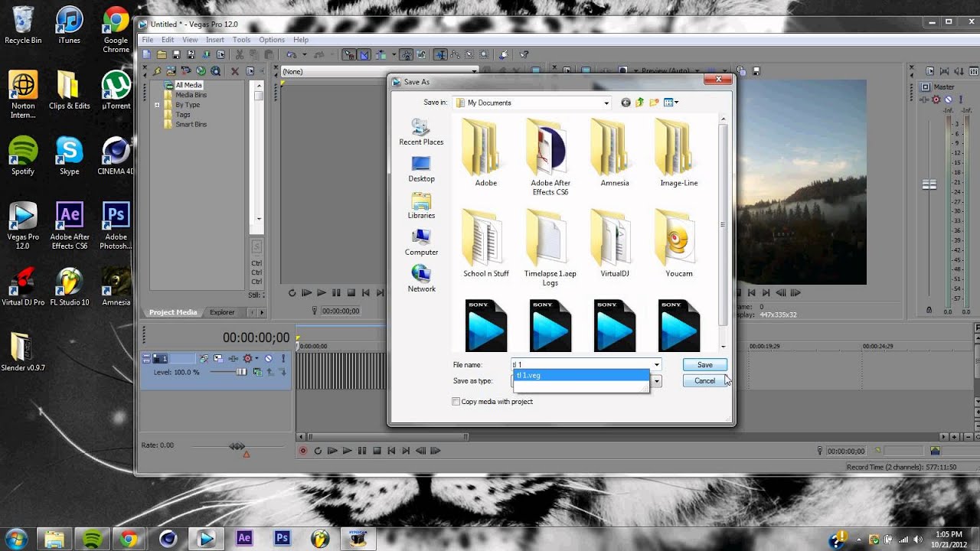Click the Up one level folder icon
This screenshot has width=980, height=551.
click(640, 103)
